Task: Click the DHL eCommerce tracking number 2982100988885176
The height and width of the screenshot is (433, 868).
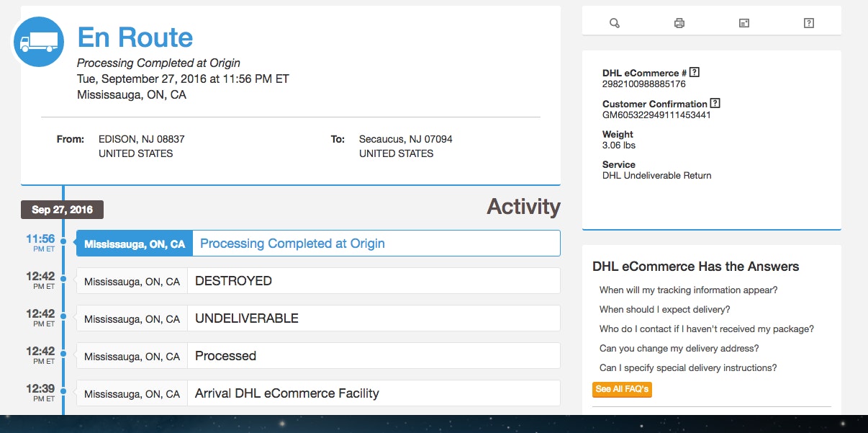Action: (643, 84)
